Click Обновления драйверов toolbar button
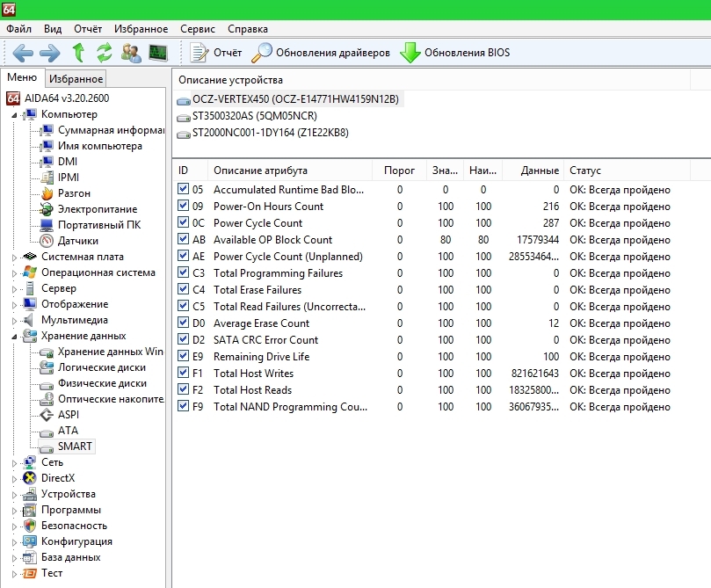The image size is (711, 588). (321, 53)
